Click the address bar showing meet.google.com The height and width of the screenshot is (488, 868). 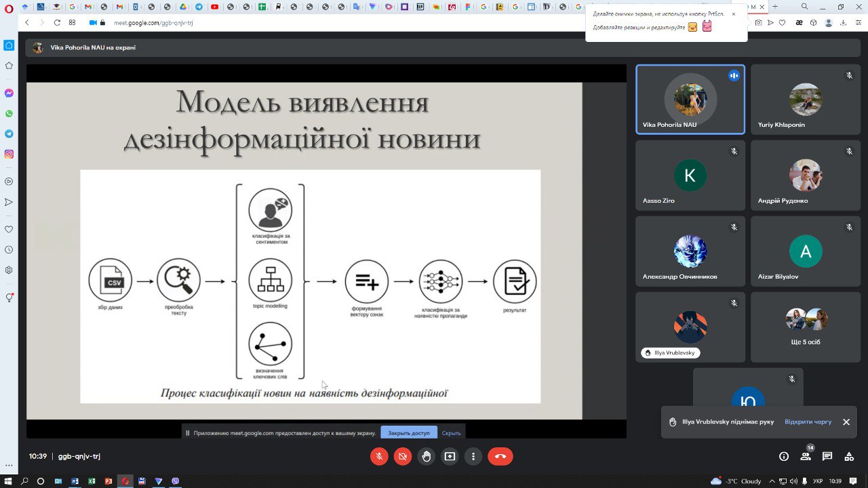[x=271, y=22]
